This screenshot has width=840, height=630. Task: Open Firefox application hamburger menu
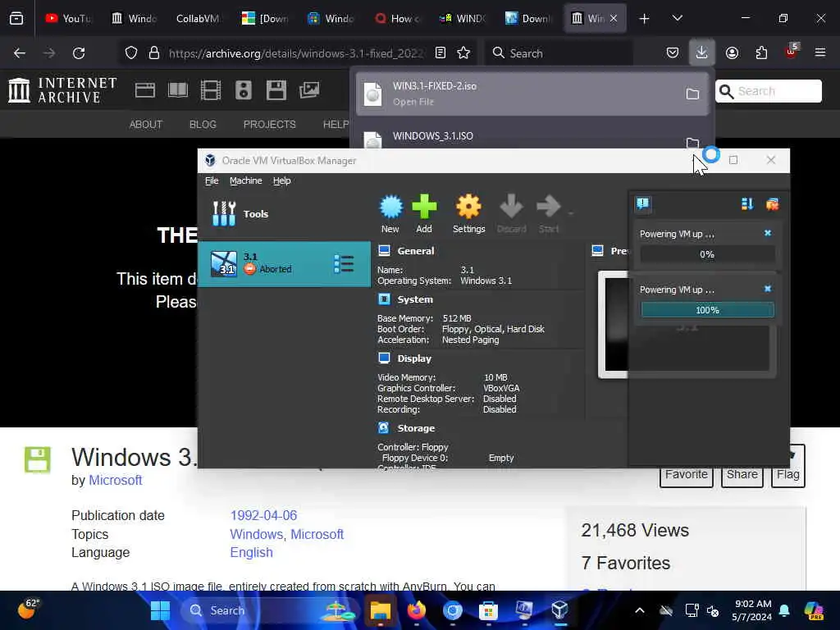(820, 52)
